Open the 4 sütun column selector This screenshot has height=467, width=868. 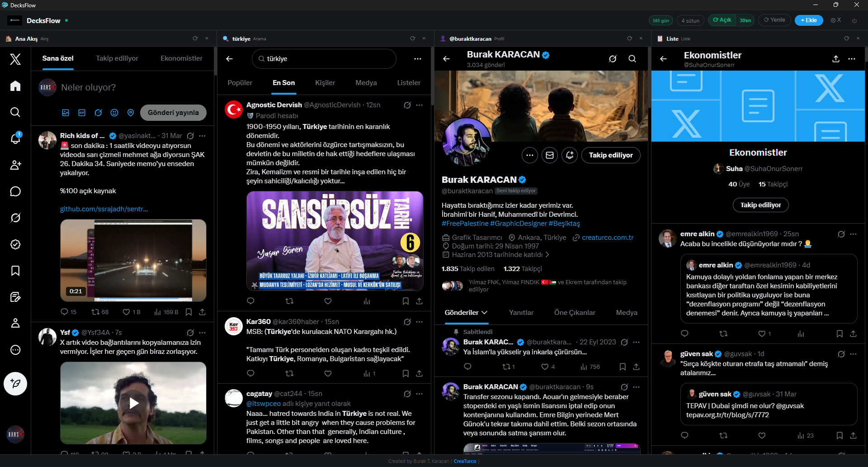[690, 20]
